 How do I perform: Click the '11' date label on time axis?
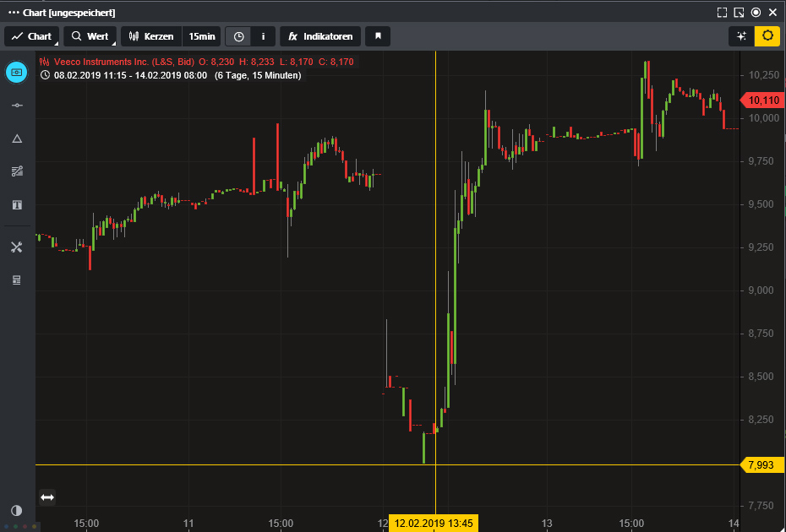coord(188,524)
